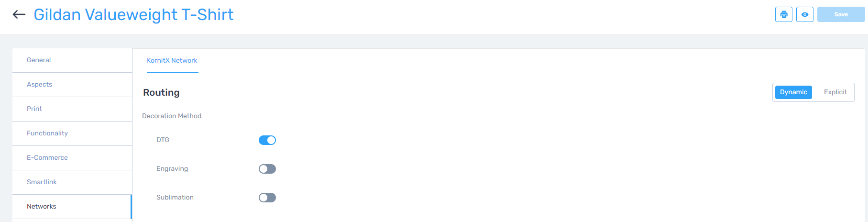The height and width of the screenshot is (222, 868).
Task: Navigate to E-Commerce section
Action: (x=72, y=158)
